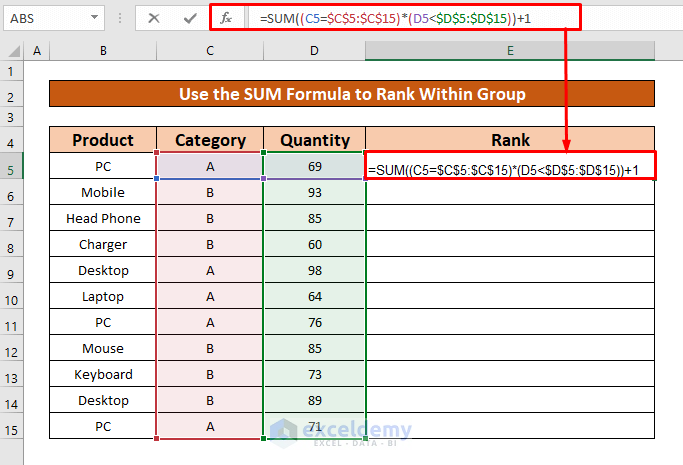Select the Laptop product cell
Viewport: 683px width, 465px height.
[x=103, y=296]
